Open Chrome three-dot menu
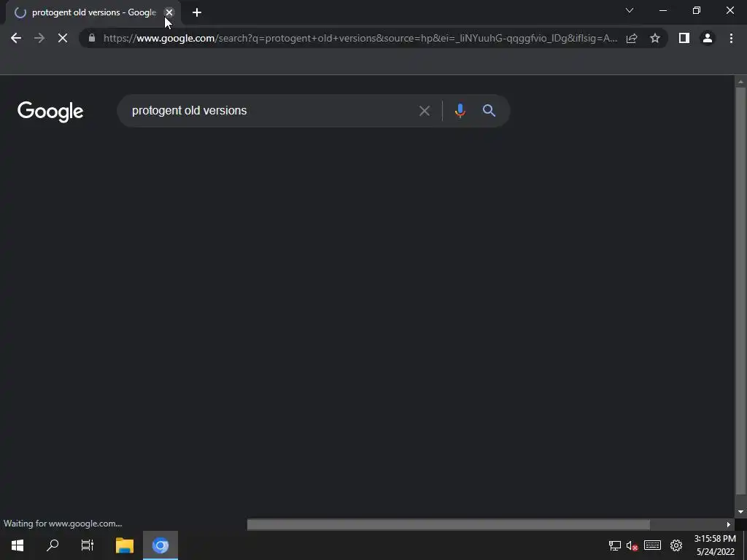This screenshot has width=747, height=560. (x=731, y=38)
